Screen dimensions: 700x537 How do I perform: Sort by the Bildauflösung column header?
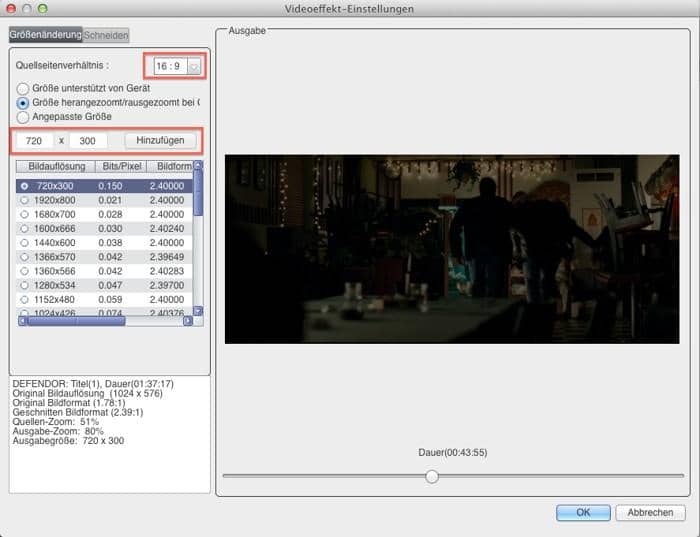tap(56, 167)
